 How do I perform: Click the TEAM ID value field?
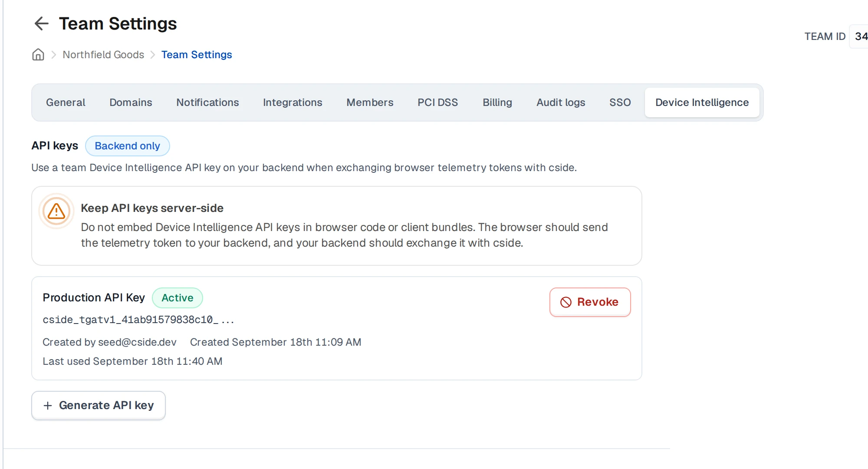859,36
